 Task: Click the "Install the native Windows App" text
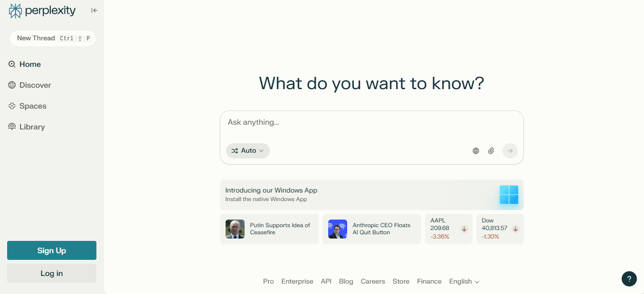click(266, 200)
